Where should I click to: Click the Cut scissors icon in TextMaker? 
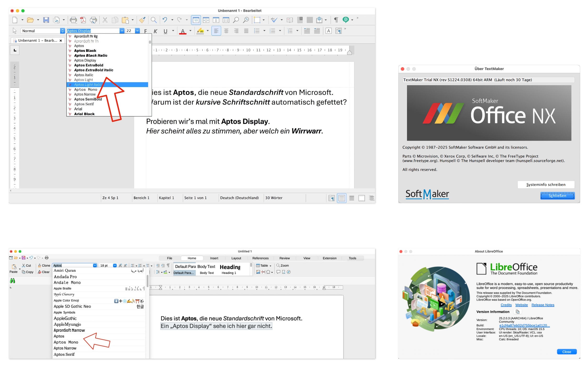tap(105, 20)
